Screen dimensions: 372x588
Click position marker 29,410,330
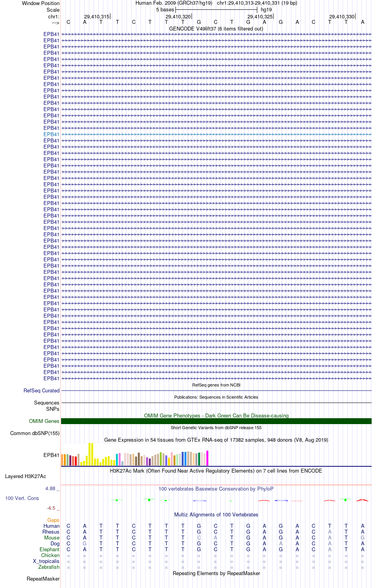[x=342, y=16]
